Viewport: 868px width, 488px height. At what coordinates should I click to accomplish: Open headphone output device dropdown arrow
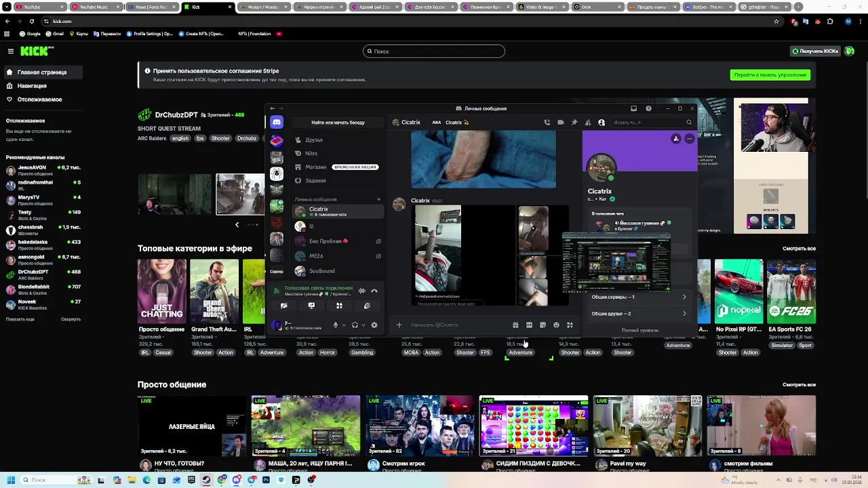[x=362, y=325]
